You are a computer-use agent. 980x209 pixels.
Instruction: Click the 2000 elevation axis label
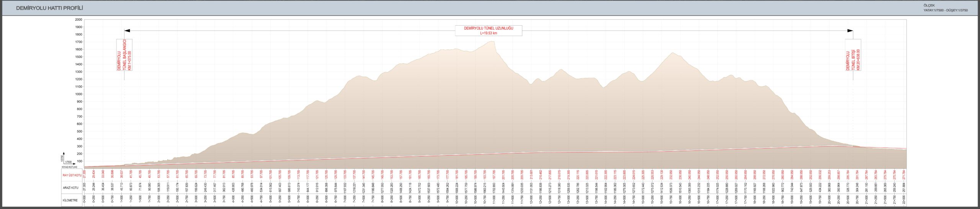(78, 20)
